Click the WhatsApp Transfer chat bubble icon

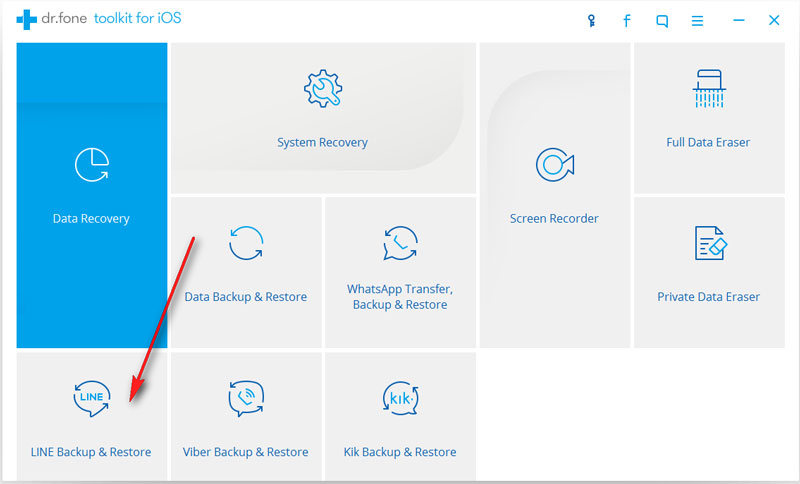401,243
